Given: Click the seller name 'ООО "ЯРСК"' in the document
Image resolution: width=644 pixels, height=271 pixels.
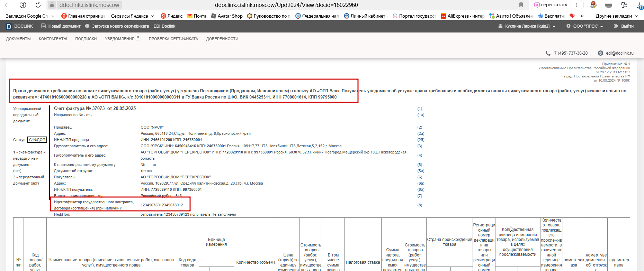Looking at the screenshot, I should pos(152,127).
